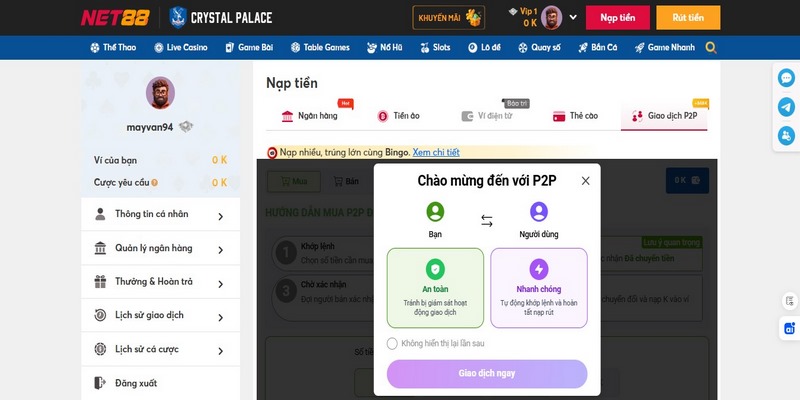Open the live chat bubble icon
800x400 pixels.
coord(786,78)
